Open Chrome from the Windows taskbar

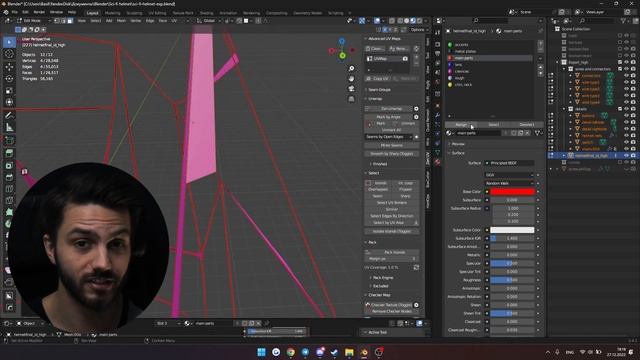tap(291, 352)
